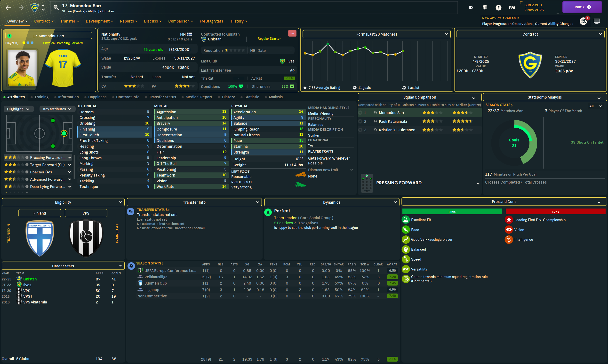Expand the Pressing Forward role chevron
Viewport: 608px width, 364px height.
point(70,158)
